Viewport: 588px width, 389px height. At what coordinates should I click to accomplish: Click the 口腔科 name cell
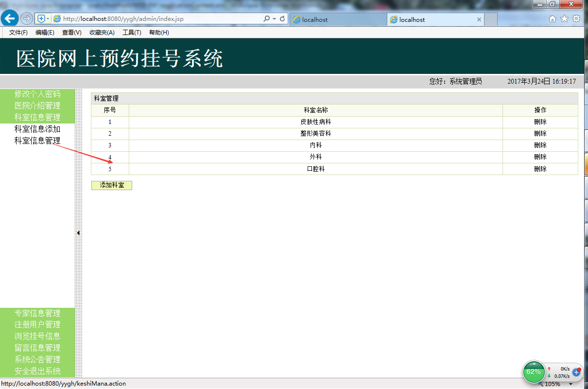tap(316, 169)
